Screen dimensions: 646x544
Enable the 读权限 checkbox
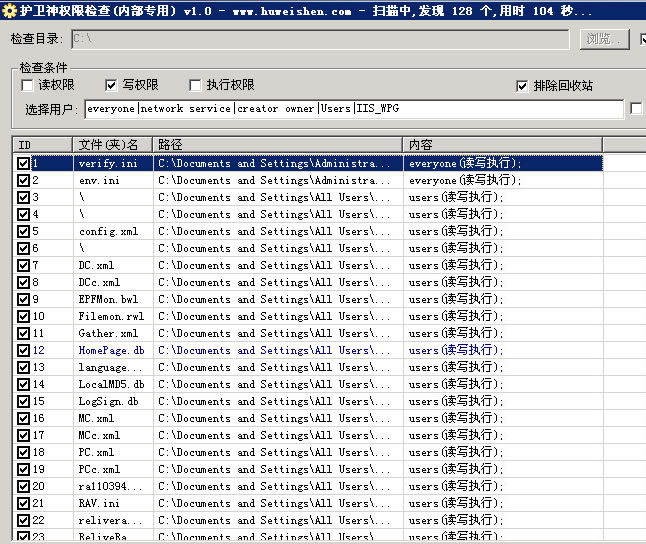click(x=27, y=86)
